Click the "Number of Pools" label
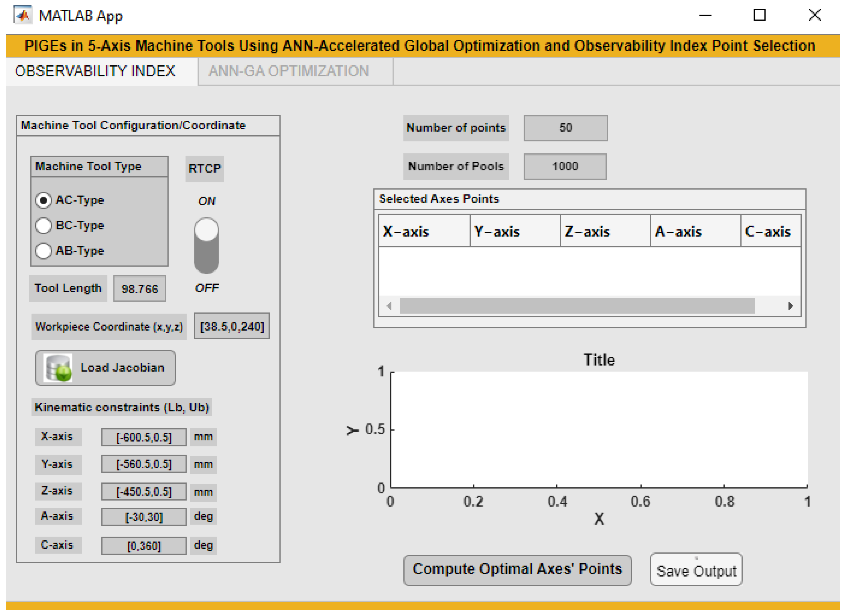The height and width of the screenshot is (616, 846). [x=456, y=166]
